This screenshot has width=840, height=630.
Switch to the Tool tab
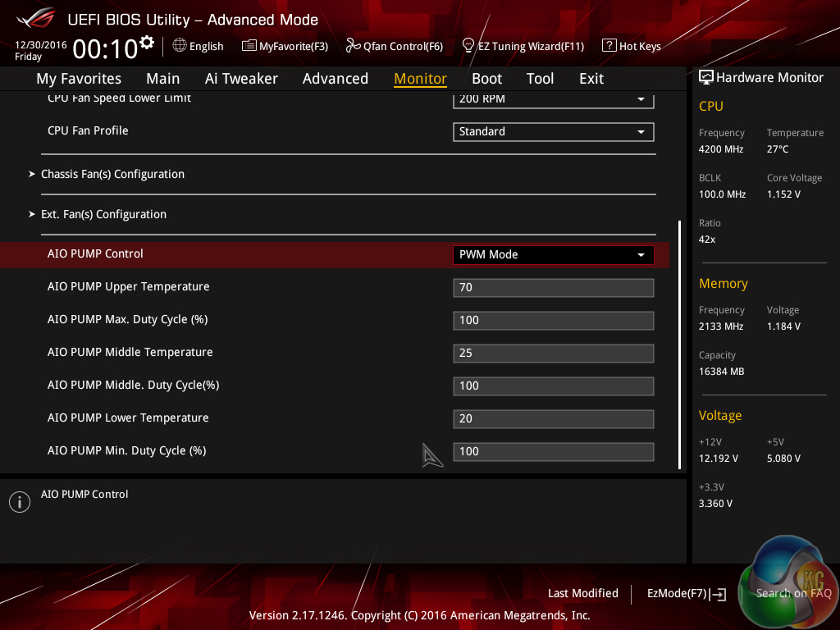(x=540, y=79)
